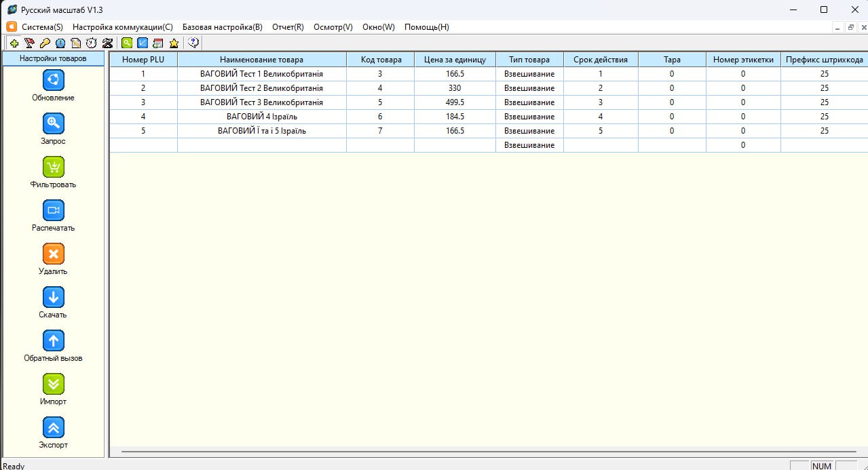This screenshot has height=470, width=868.
Task: Open the Система(S) menu
Action: [x=42, y=27]
